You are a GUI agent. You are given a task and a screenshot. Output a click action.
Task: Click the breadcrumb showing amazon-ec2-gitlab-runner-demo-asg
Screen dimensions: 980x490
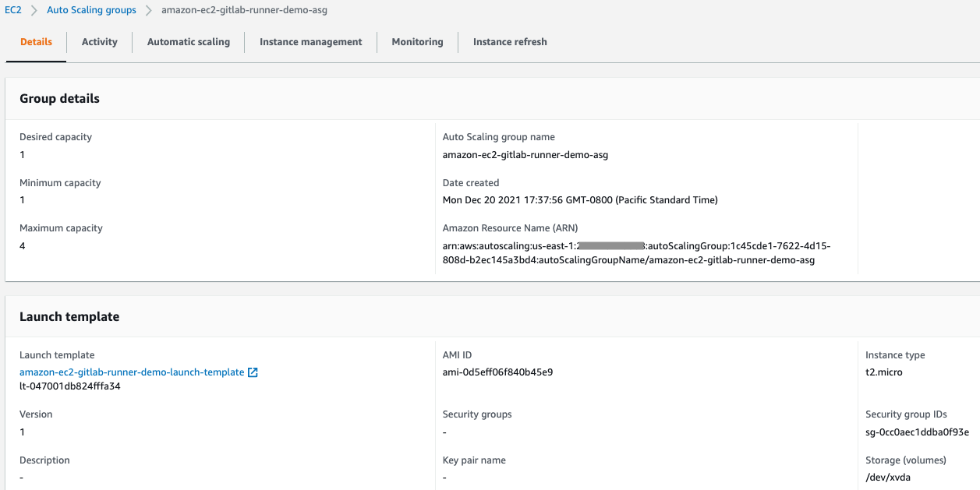pyautogui.click(x=242, y=10)
